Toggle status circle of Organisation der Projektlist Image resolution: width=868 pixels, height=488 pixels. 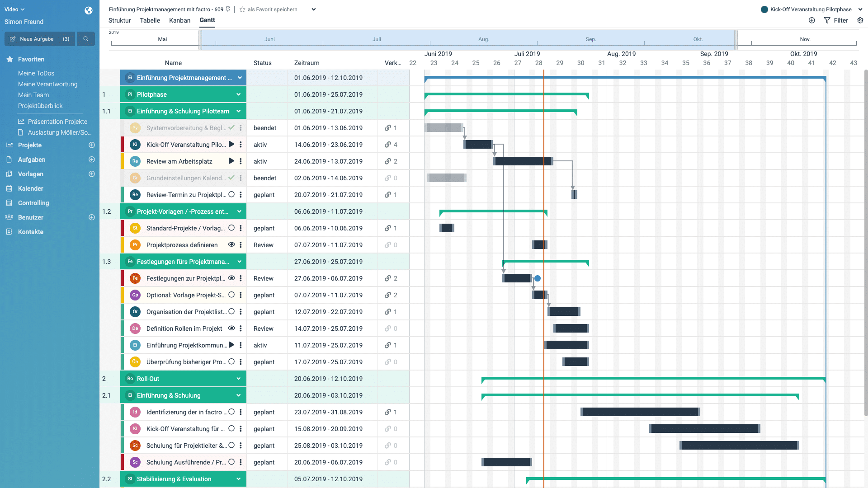point(231,311)
